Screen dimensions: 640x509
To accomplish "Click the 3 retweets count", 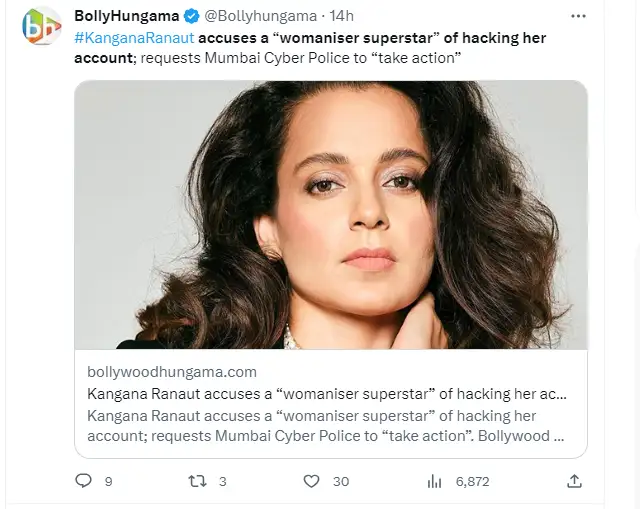I will (x=222, y=481).
